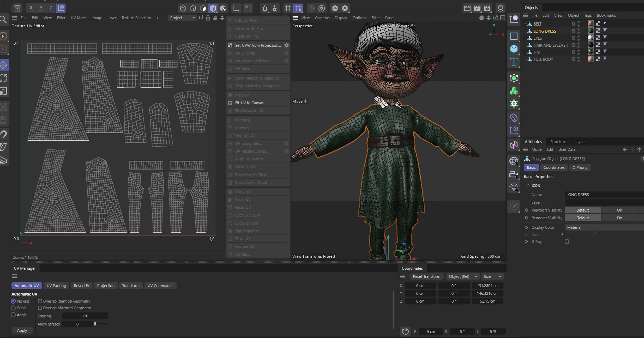644x338 pixels.
Task: Switch to the UV Packing tab
Action: (x=56, y=286)
